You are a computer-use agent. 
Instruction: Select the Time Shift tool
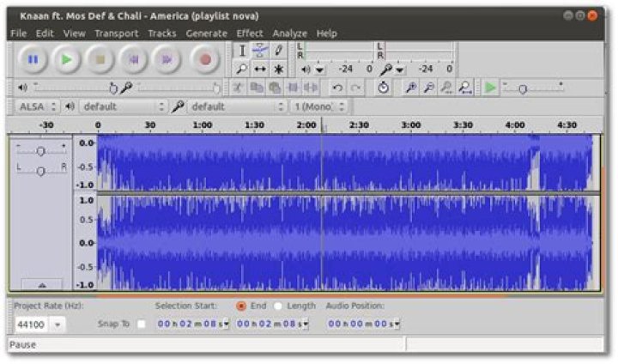pyautogui.click(x=260, y=69)
